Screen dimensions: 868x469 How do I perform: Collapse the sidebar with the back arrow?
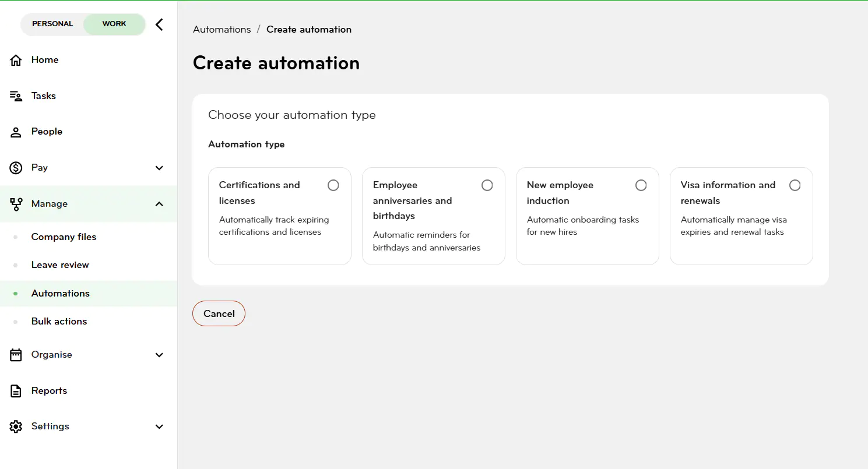[x=159, y=24]
